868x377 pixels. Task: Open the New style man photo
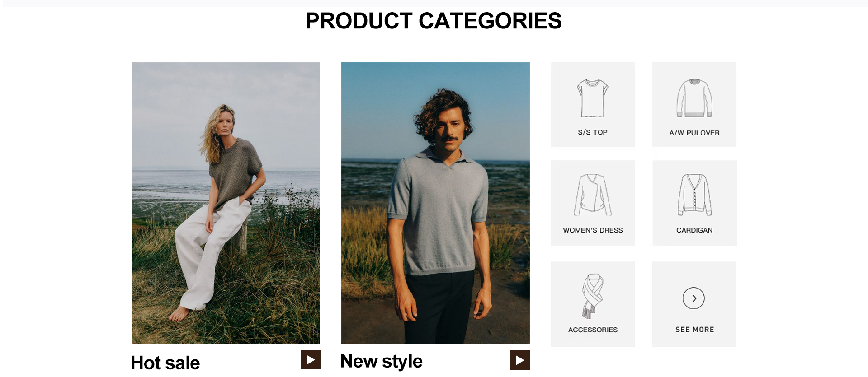click(x=435, y=203)
